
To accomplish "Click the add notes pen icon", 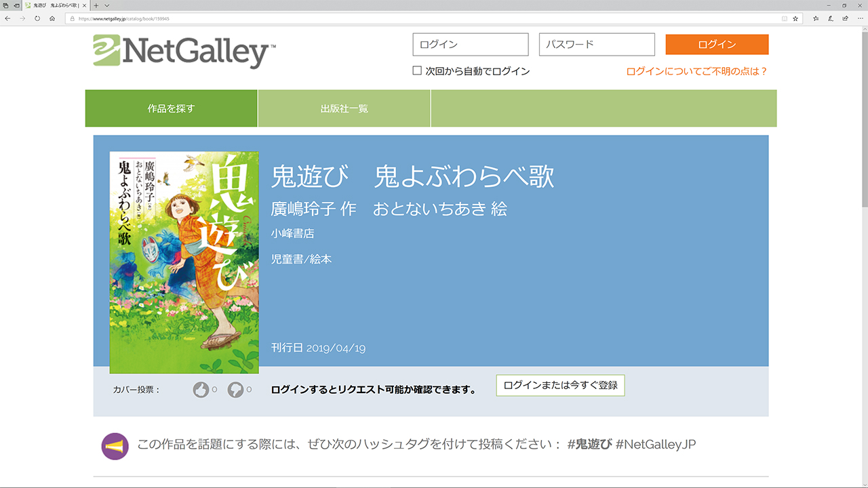I will click(x=831, y=18).
